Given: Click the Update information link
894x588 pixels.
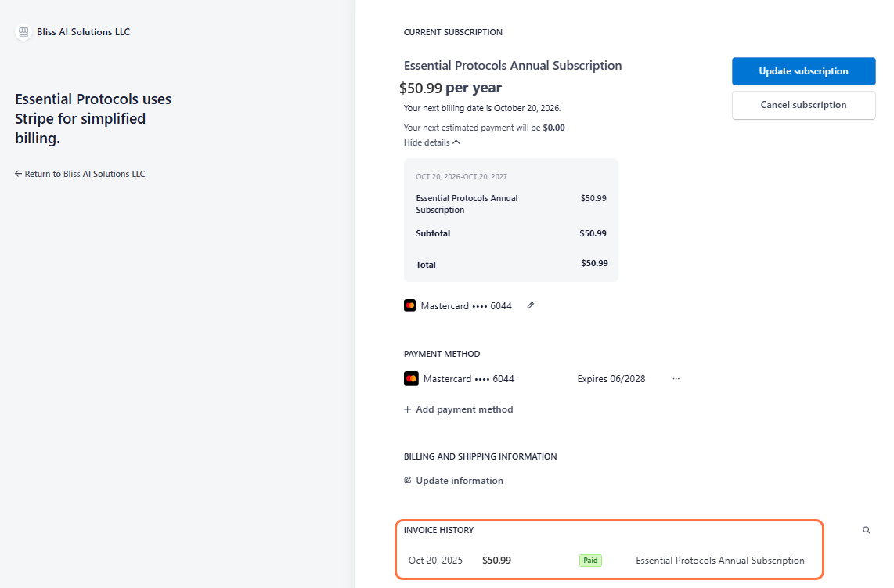Looking at the screenshot, I should 460,481.
